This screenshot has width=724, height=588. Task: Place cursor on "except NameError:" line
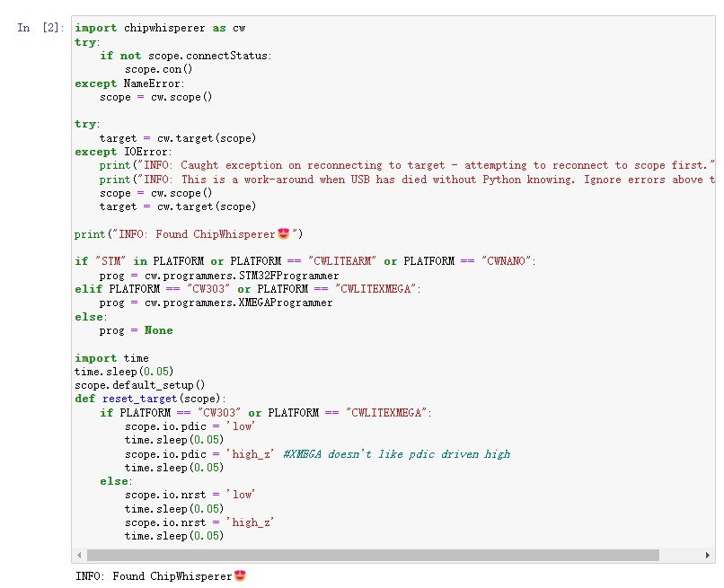(129, 83)
